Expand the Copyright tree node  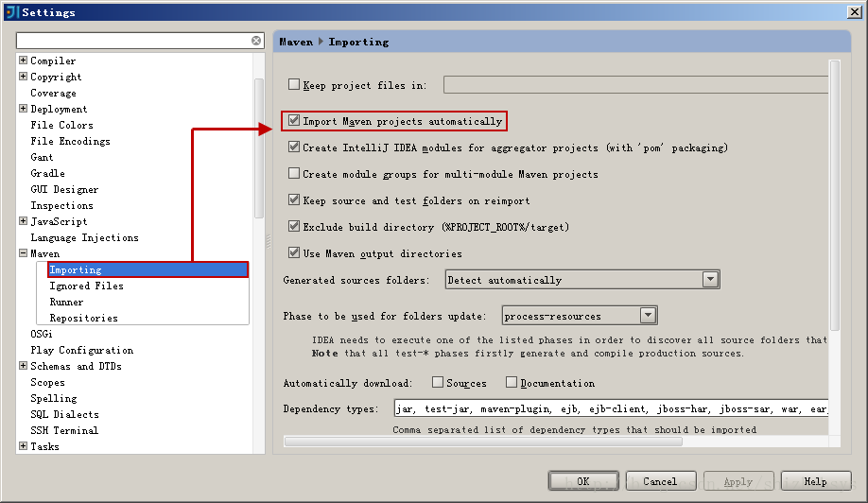(x=23, y=76)
